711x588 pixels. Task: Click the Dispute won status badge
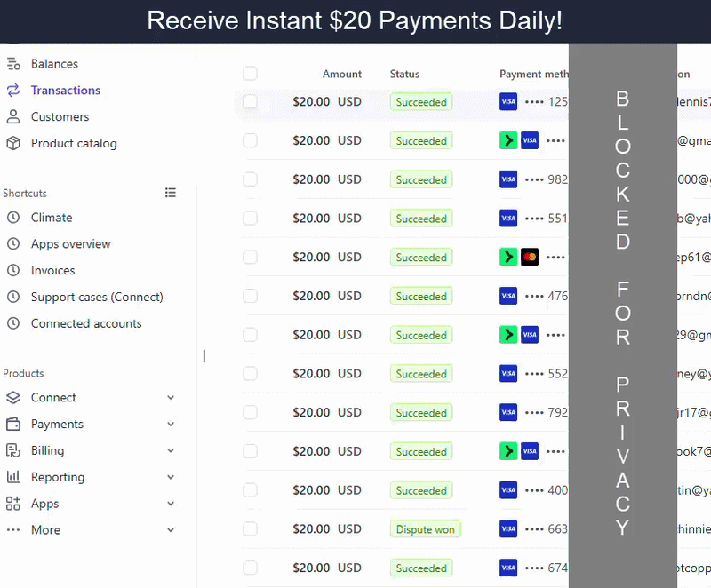[426, 529]
